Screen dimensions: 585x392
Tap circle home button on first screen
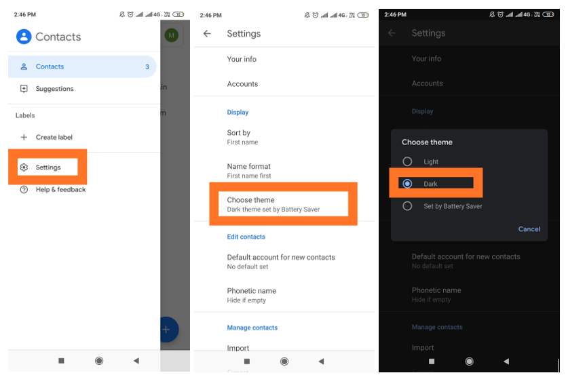[99, 361]
